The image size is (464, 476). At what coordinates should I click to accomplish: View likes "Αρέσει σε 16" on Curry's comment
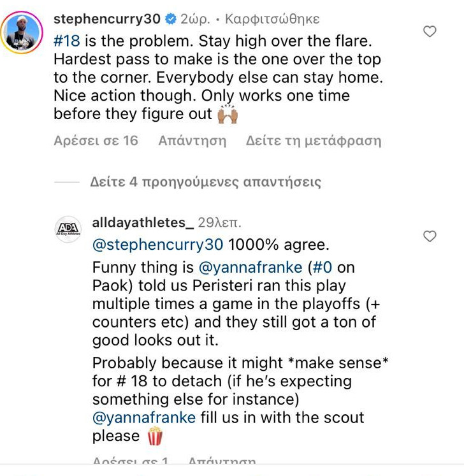(x=96, y=140)
